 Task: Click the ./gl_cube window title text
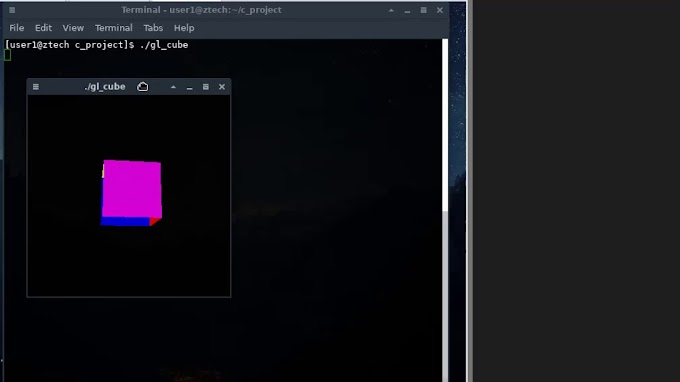(105, 87)
